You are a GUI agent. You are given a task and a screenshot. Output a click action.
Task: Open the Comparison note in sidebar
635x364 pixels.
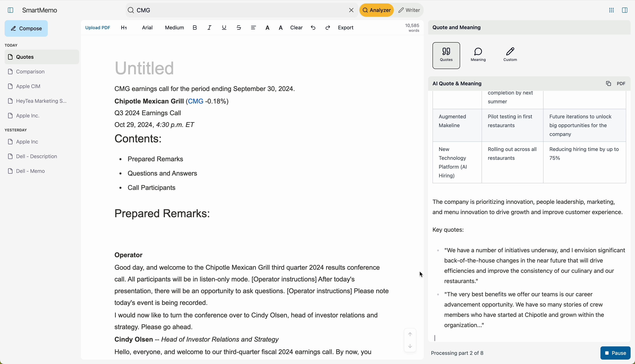point(30,72)
